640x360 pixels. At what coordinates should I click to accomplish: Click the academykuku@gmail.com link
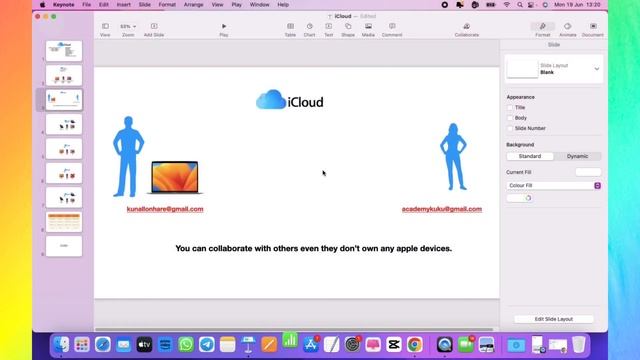(442, 209)
